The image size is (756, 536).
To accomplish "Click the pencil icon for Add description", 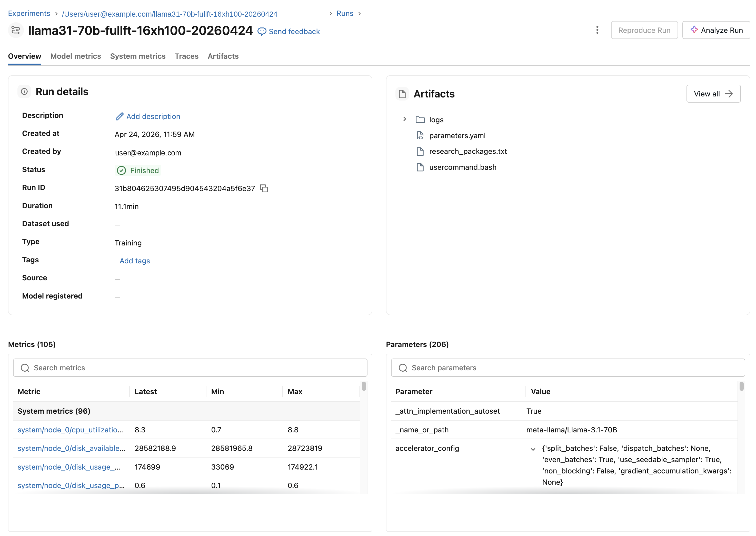I will pos(119,116).
